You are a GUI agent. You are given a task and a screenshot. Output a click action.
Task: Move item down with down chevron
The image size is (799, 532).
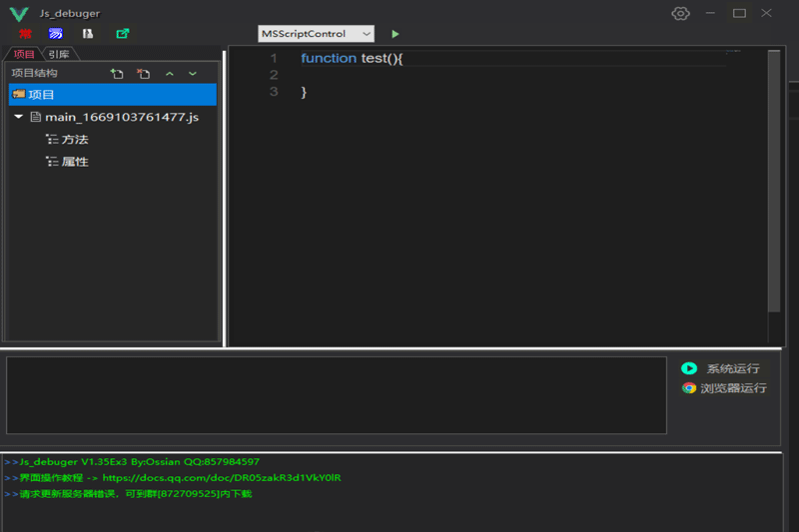193,74
